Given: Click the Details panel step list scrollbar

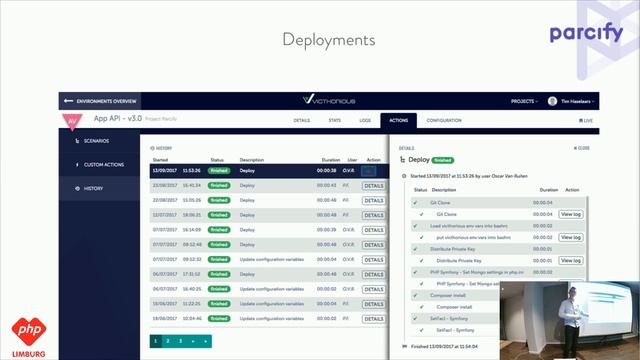Looking at the screenshot, I should (587, 239).
